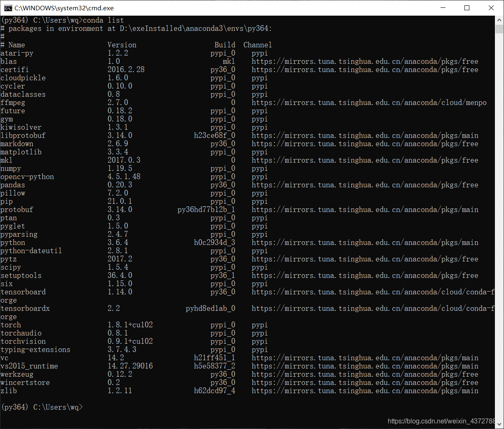Select the package name 'python-dateutil'
The width and height of the screenshot is (504, 429).
[x=31, y=251]
